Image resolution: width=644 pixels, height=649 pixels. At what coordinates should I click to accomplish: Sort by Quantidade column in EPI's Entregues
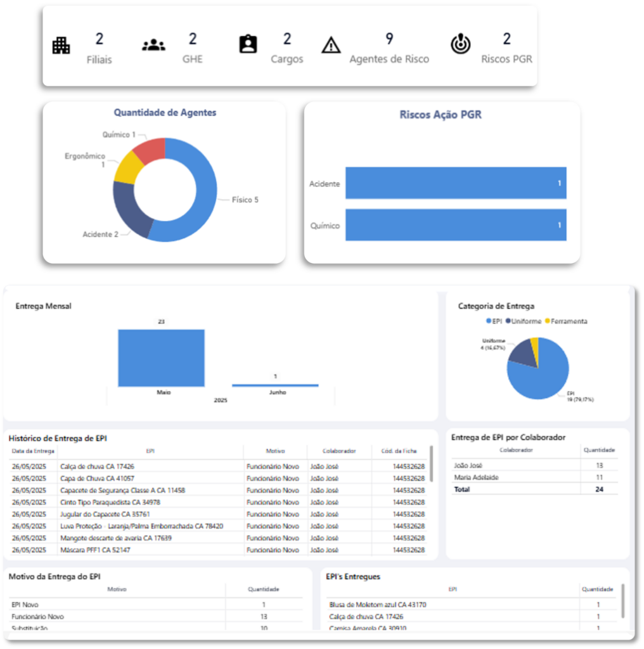[597, 589]
